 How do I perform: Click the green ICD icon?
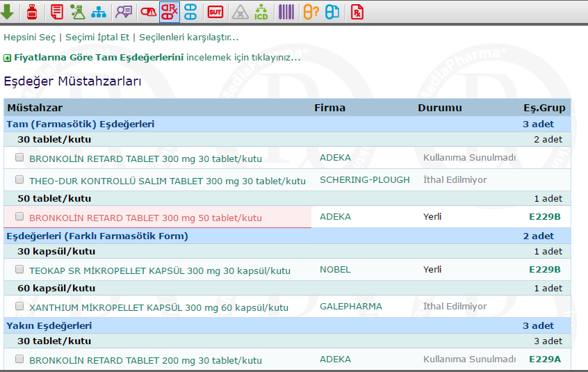click(261, 11)
